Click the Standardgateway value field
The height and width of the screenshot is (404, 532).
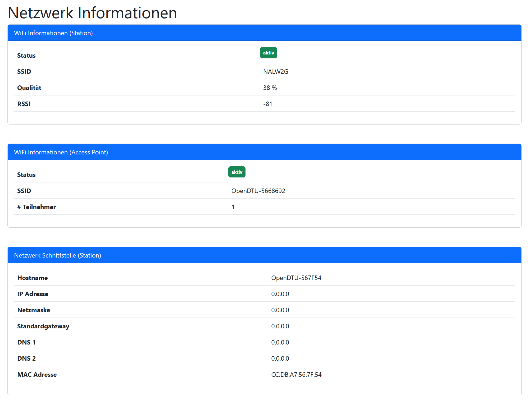click(x=280, y=326)
